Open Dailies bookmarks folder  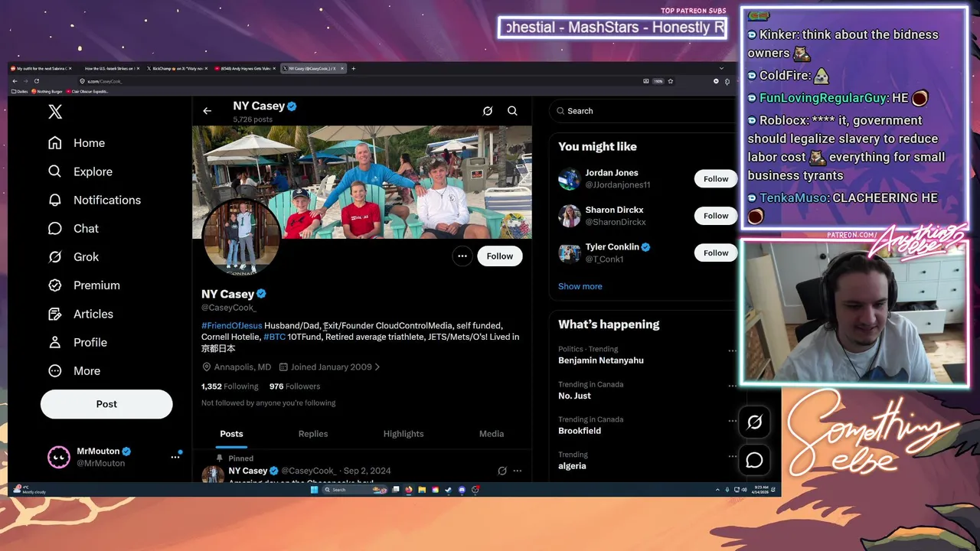coord(19,91)
